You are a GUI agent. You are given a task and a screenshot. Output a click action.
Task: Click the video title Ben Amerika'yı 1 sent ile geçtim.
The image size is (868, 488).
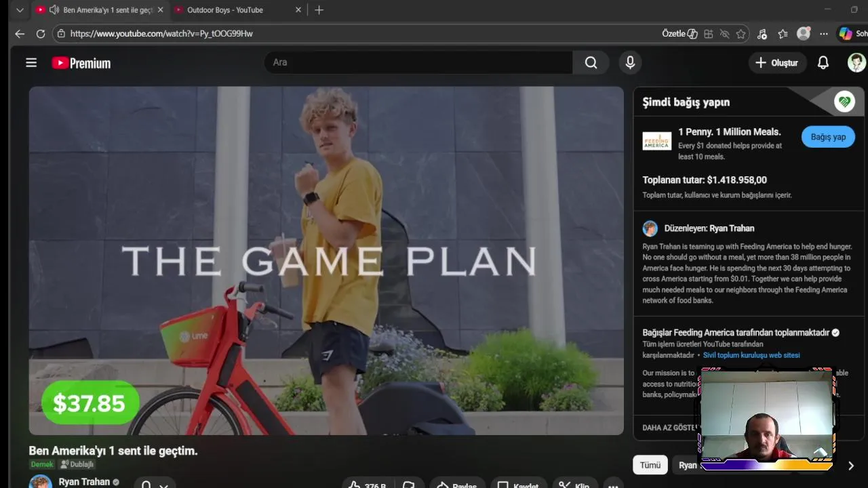coord(113,451)
